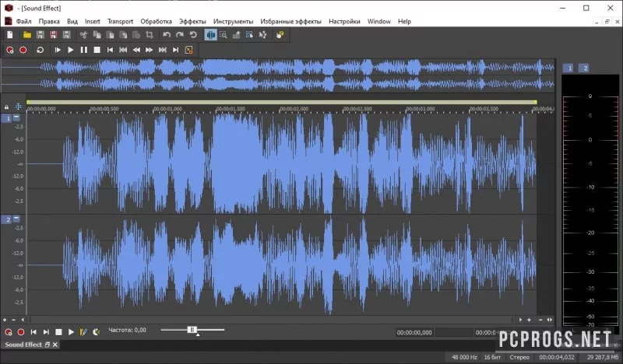
Task: Open the Настройки menu
Action: pos(344,22)
